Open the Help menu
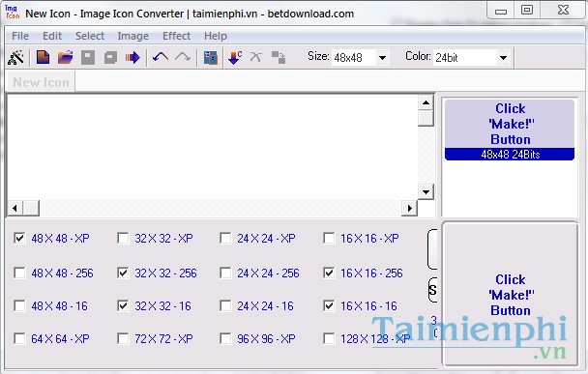The image size is (588, 374). click(216, 36)
